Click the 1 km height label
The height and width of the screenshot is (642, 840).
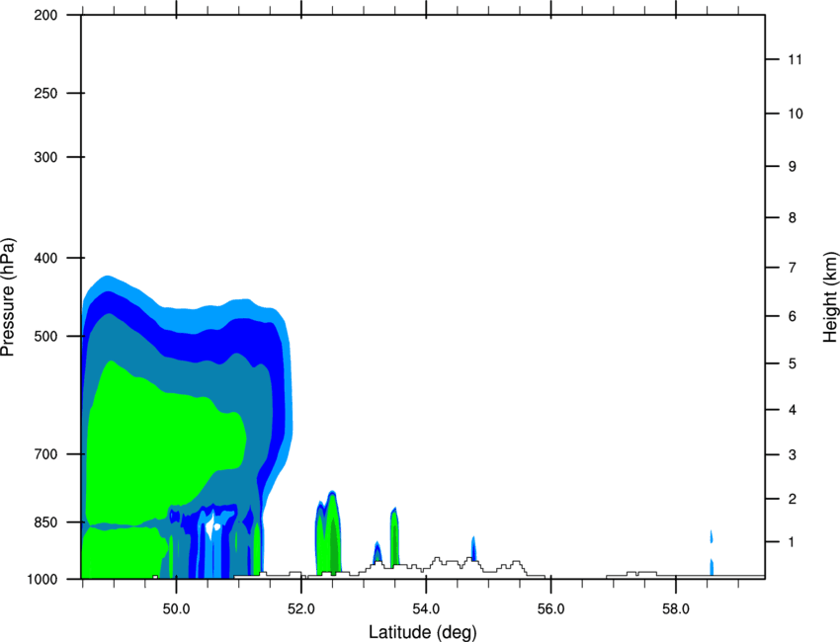pos(793,542)
